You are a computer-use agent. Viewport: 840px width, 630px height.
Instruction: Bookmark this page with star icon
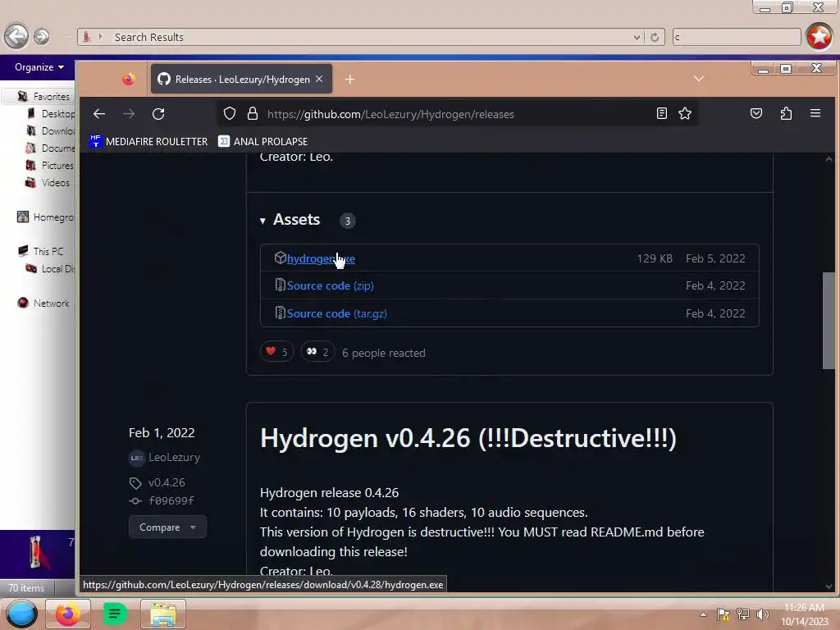[685, 113]
